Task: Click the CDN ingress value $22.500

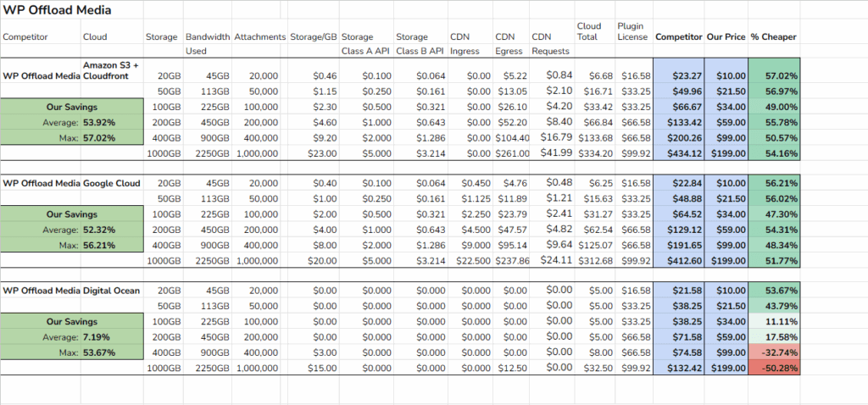Action: (470, 261)
